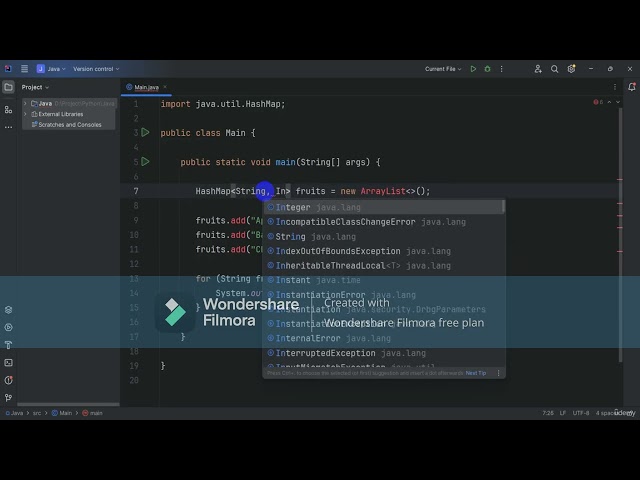Screen dimensions: 640x480
Task: Toggle the Project tool window folder icon
Action: pyautogui.click(x=8, y=87)
